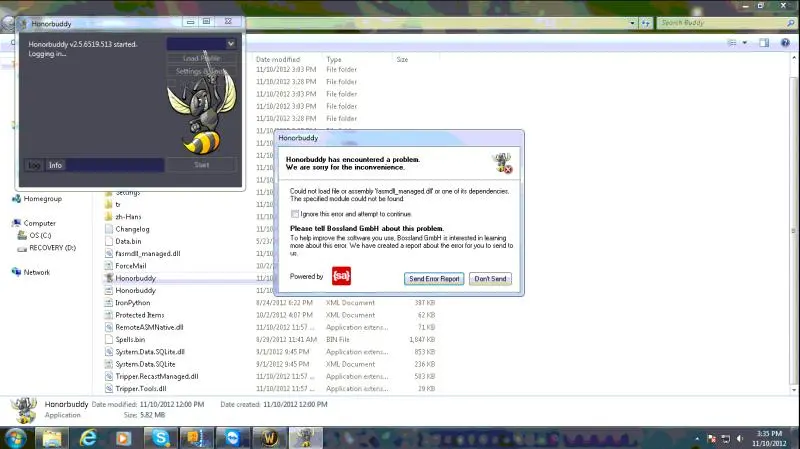Screen dimensions: 800x449
Task: Select the ForceMail file
Action: pyautogui.click(x=131, y=266)
